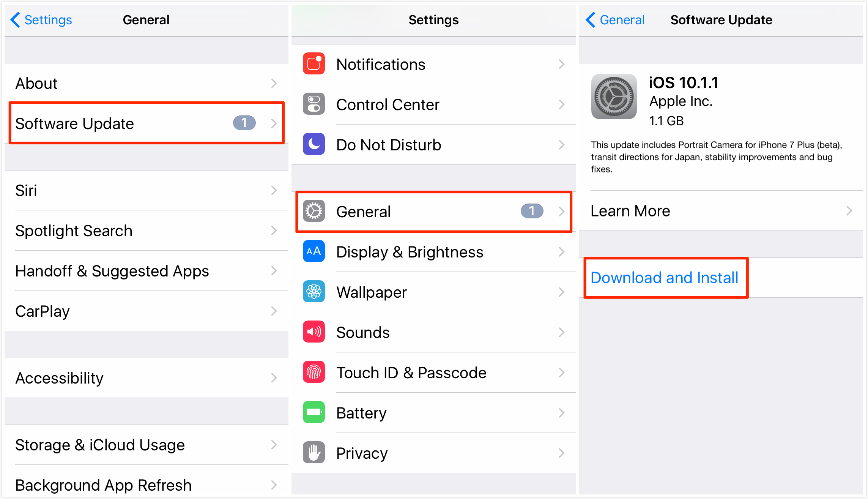The width and height of the screenshot is (868, 499).
Task: Select General from Settings menu
Action: coord(433,212)
